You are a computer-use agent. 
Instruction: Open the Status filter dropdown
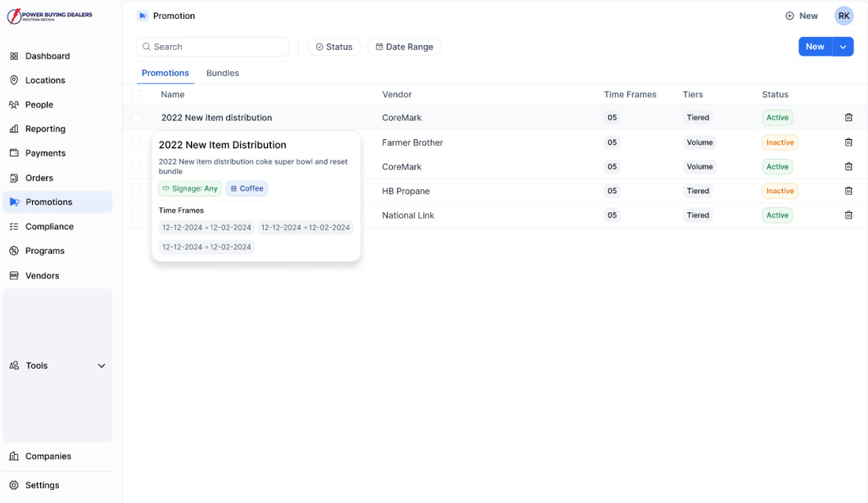(333, 47)
